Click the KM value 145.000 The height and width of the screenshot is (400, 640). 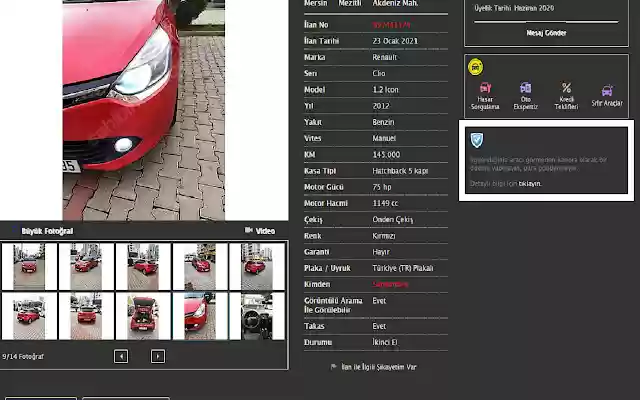[x=386, y=155]
